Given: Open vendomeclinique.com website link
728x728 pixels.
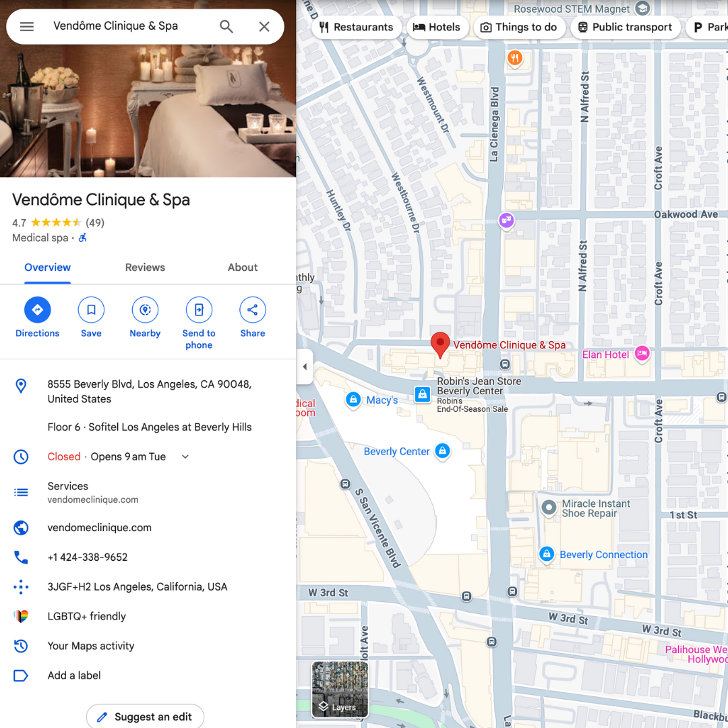Looking at the screenshot, I should (x=99, y=528).
